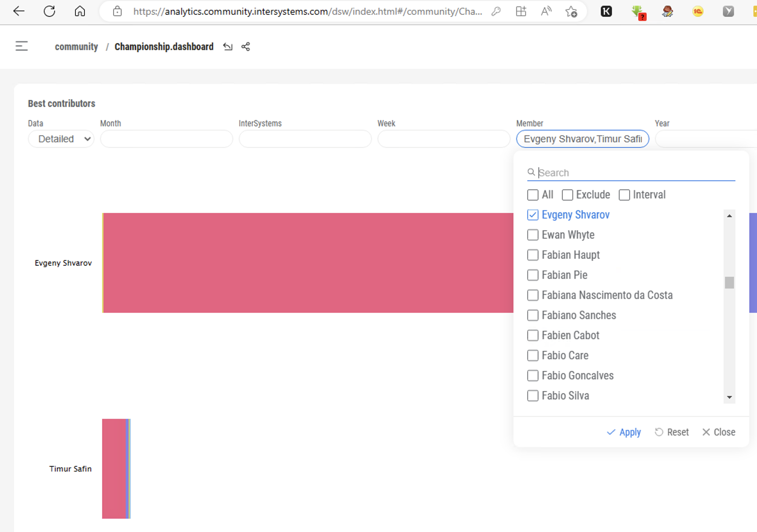Open the hamburger sidebar menu
The width and height of the screenshot is (757, 532).
[x=22, y=46]
